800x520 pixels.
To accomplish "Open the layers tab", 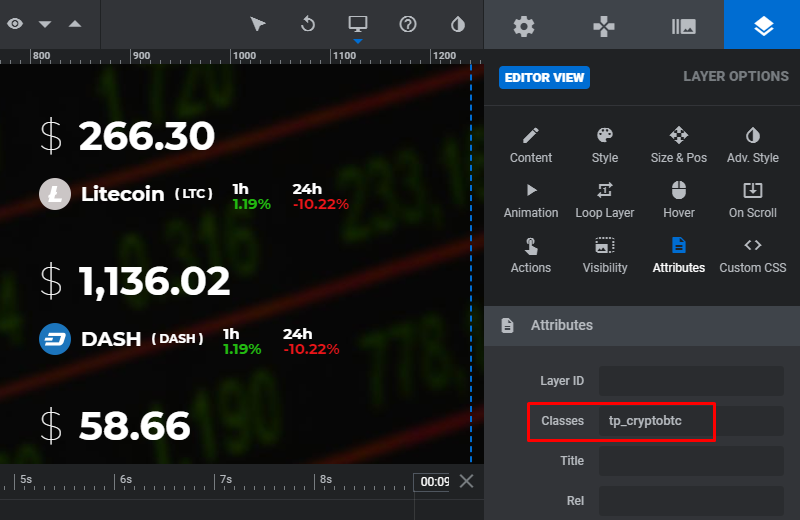I will pos(763,25).
